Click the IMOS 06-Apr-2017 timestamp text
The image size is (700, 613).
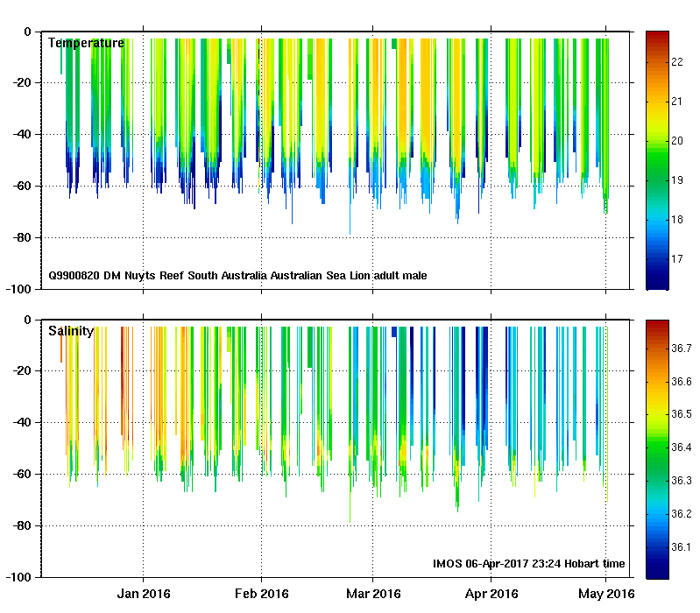528,564
